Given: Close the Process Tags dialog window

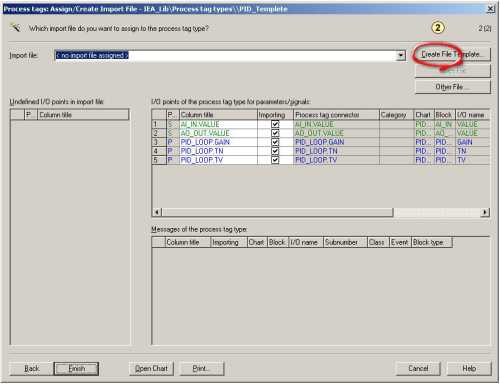Looking at the screenshot, I should point(491,9).
